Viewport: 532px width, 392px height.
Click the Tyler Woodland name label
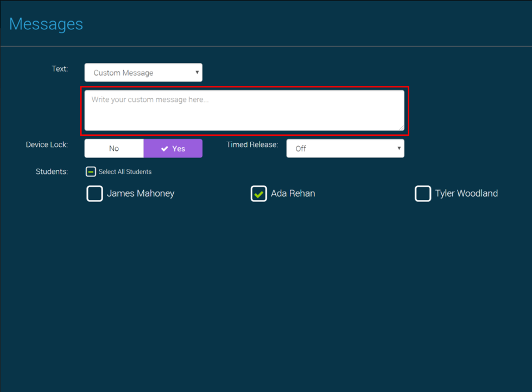point(466,193)
